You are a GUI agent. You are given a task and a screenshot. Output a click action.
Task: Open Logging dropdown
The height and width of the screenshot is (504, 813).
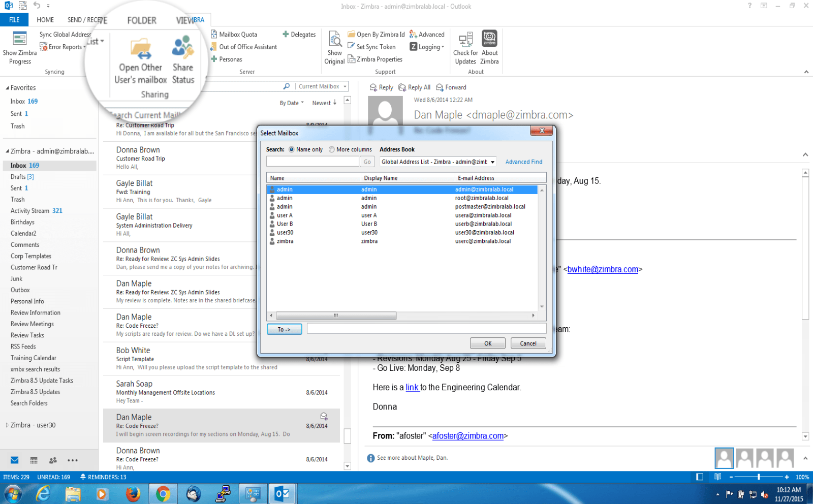tap(427, 47)
